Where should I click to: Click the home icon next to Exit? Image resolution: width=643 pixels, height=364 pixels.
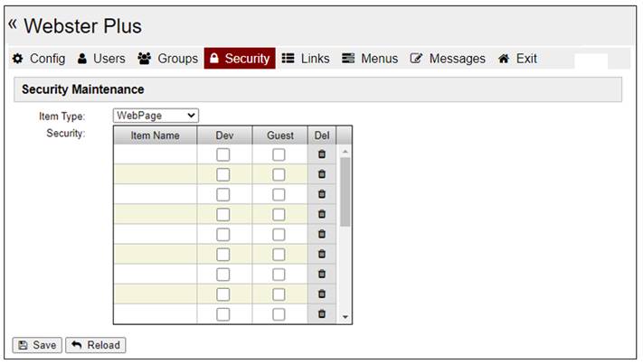pos(504,59)
